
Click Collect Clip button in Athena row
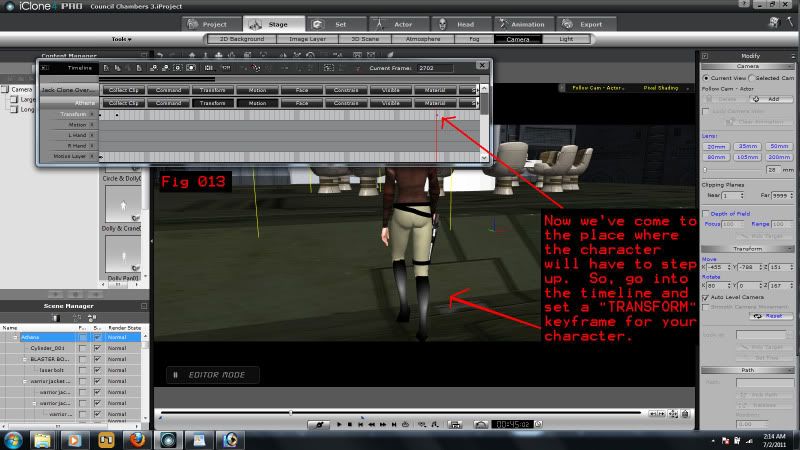coord(123,103)
